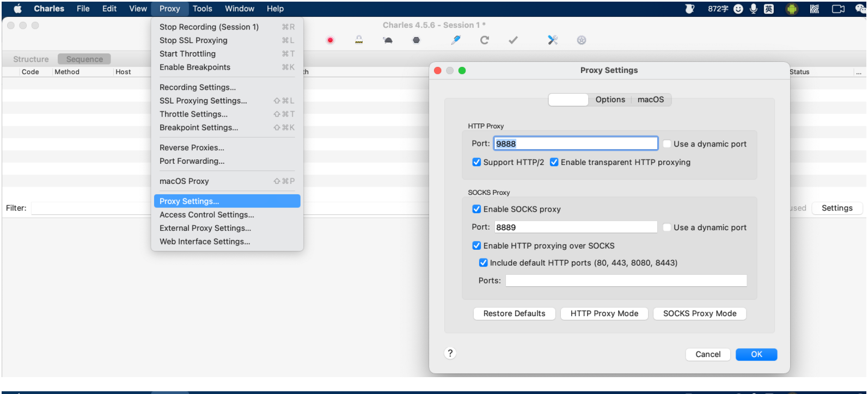Click the smiley face menu bar icon
This screenshot has height=394, width=868.
point(738,9)
